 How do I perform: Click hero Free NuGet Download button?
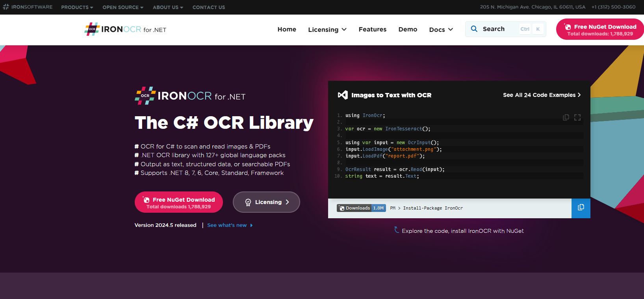[179, 202]
